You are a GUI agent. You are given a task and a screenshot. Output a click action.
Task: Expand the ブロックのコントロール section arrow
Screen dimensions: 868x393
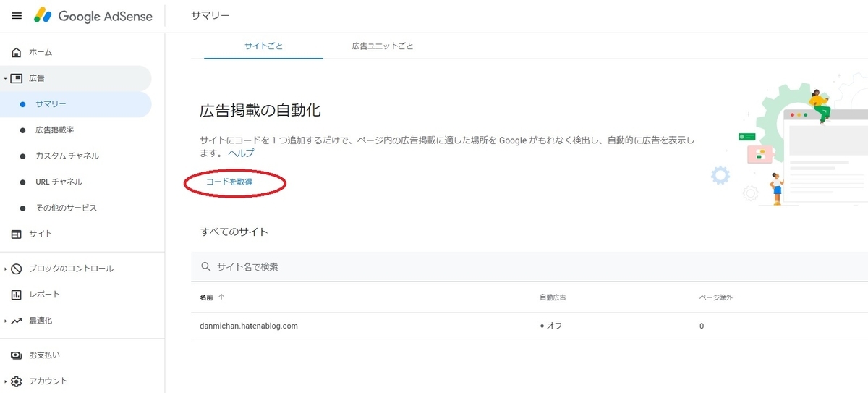(5, 269)
